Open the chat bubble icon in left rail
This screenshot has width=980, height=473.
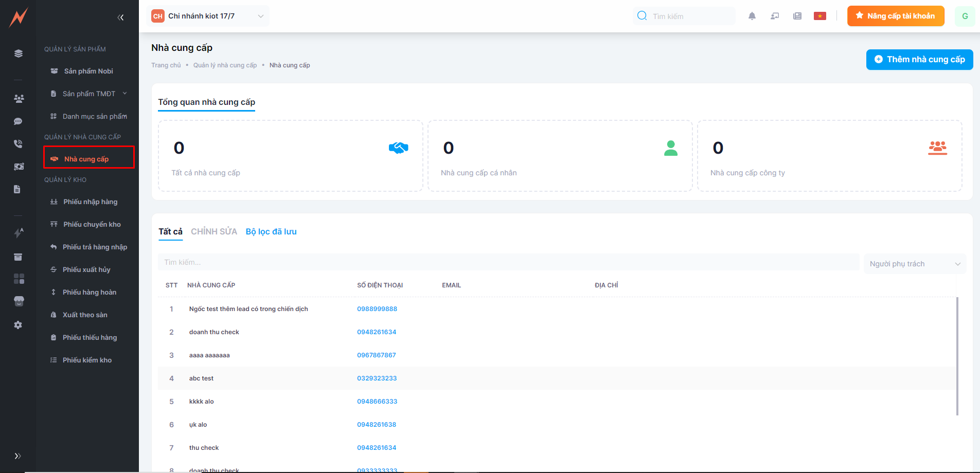[18, 121]
